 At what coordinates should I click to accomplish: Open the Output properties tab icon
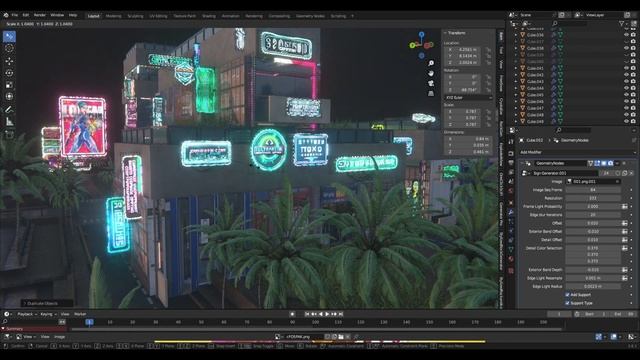(511, 163)
